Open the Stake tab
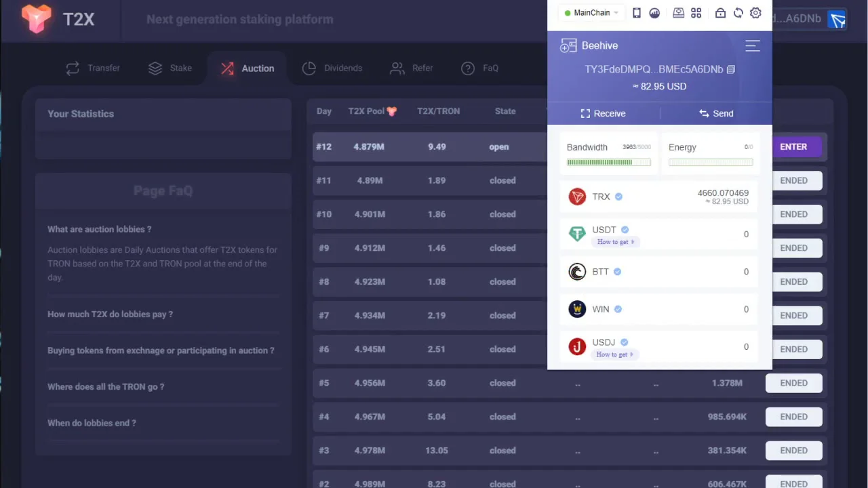The height and width of the screenshot is (488, 868). [170, 68]
